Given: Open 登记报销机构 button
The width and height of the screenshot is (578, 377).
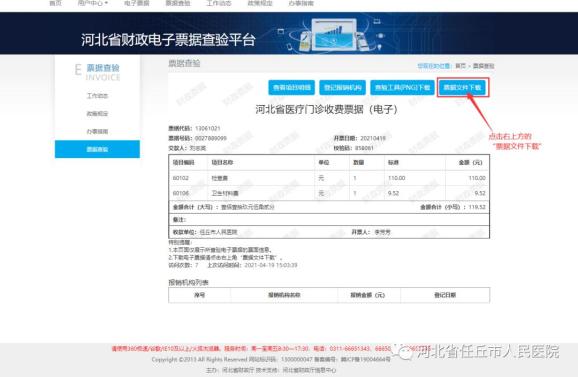Looking at the screenshot, I should pos(342,87).
